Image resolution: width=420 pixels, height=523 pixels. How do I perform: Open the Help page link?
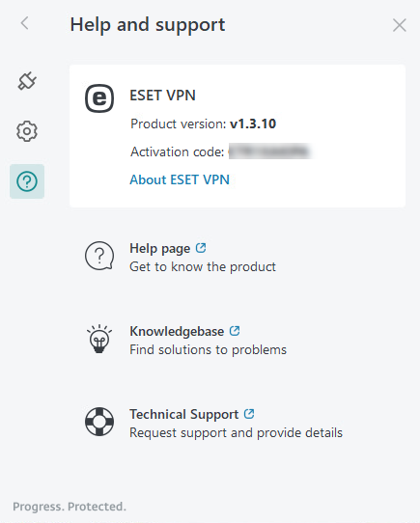(x=160, y=249)
